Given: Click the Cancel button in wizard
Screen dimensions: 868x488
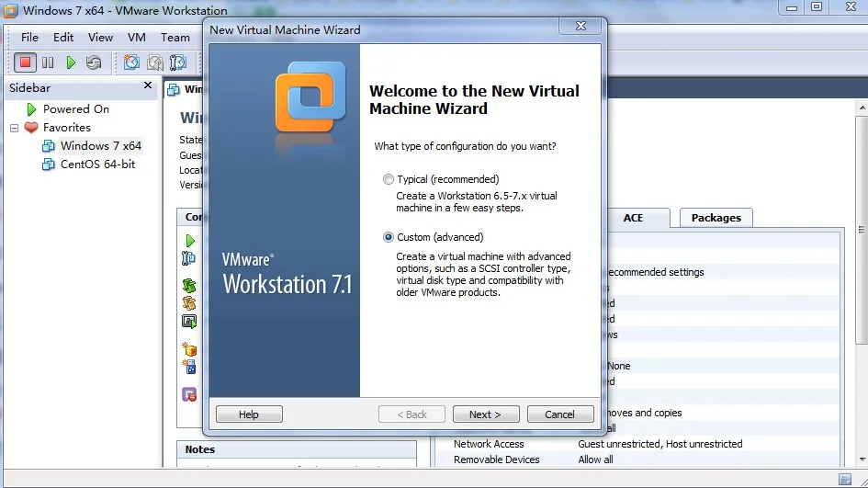Looking at the screenshot, I should pos(559,414).
